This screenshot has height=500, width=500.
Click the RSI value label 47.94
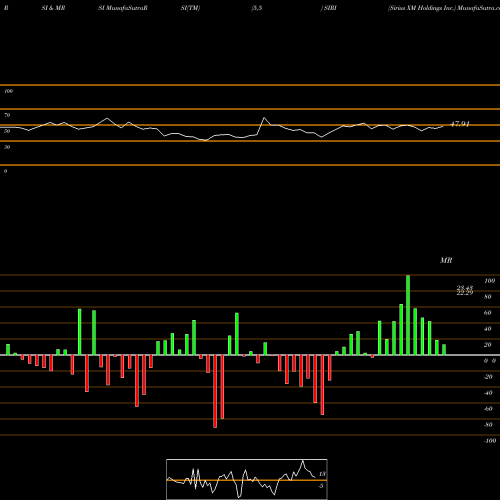(460, 124)
